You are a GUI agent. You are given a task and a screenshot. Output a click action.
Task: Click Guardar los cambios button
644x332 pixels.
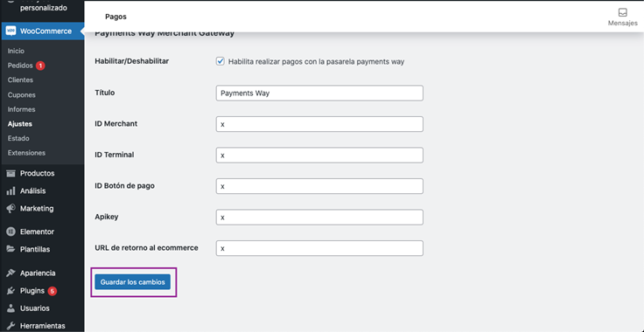pos(133,282)
